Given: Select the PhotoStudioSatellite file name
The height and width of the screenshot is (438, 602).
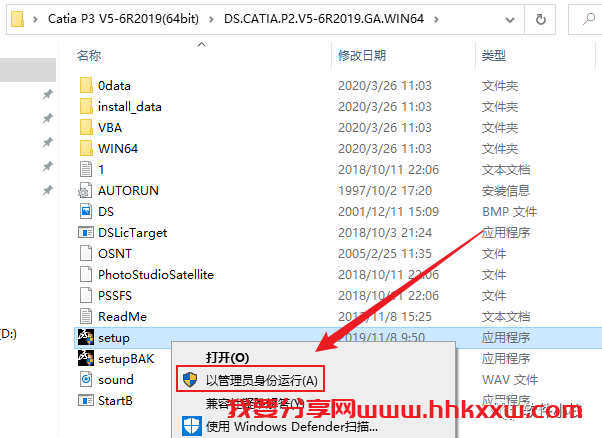Looking at the screenshot, I should [x=155, y=274].
